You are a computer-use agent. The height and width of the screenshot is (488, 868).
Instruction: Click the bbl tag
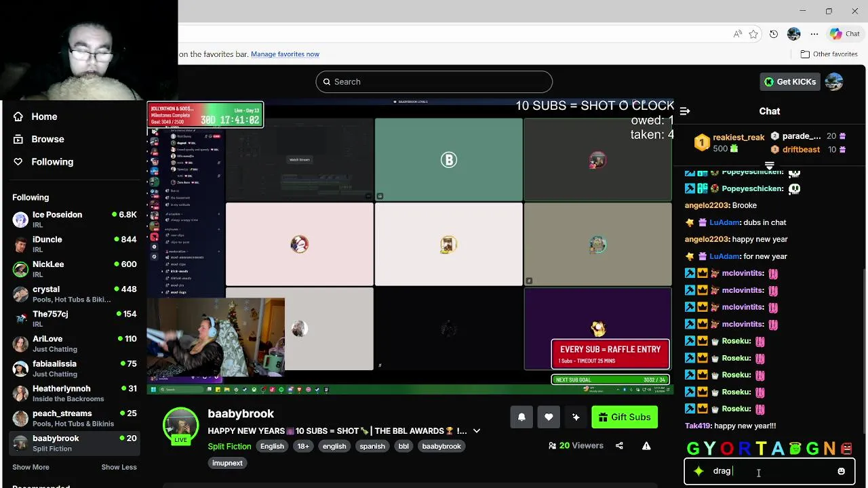[403, 446]
